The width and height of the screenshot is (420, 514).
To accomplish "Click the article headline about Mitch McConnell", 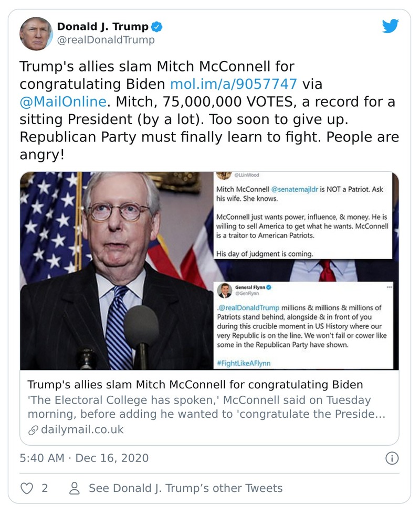I will point(173,384).
